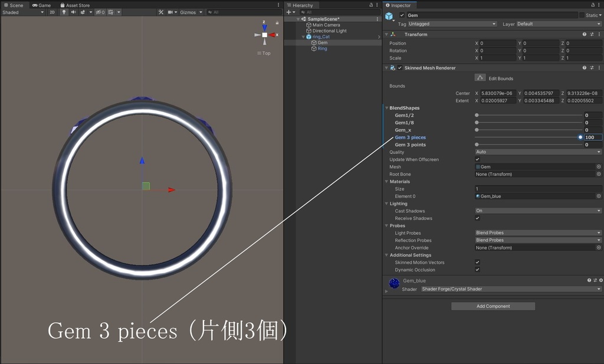604x364 pixels.
Task: Open the Transform component help icon
Action: pyautogui.click(x=584, y=34)
